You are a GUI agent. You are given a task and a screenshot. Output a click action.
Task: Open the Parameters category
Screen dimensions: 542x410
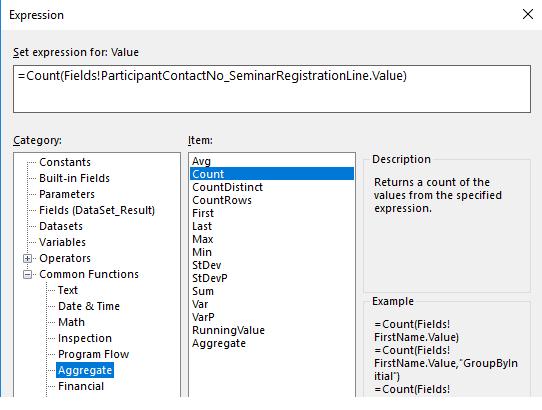coord(67,194)
